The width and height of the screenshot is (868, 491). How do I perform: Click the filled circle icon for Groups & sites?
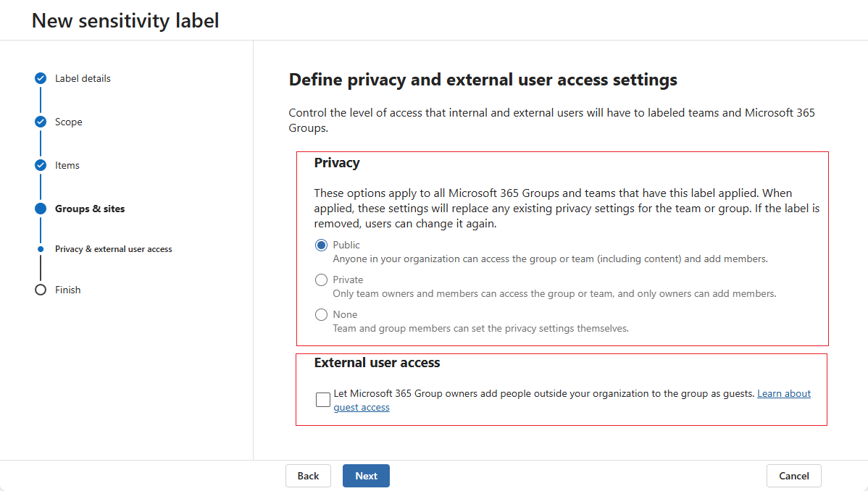(x=40, y=209)
